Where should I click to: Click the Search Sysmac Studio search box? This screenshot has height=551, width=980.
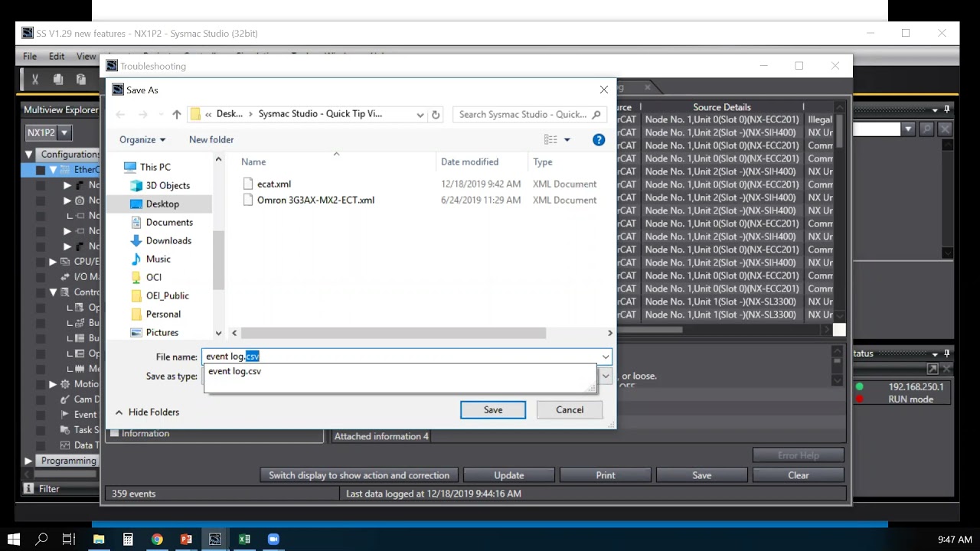click(x=530, y=114)
